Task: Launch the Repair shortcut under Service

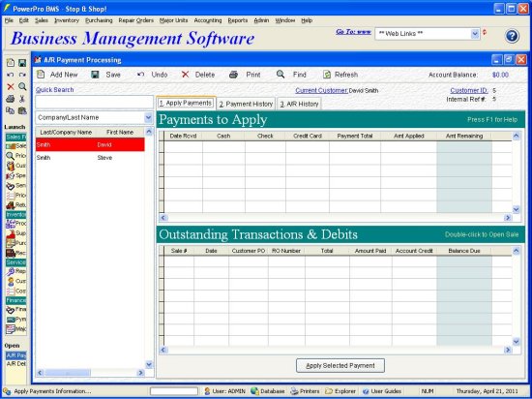Action: pyautogui.click(x=16, y=271)
